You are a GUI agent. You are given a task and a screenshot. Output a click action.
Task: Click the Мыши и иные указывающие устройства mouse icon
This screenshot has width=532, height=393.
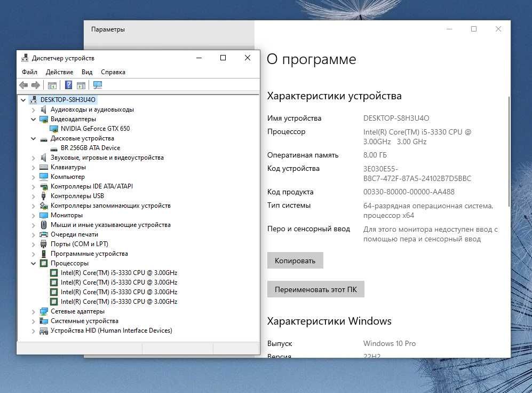pos(43,225)
